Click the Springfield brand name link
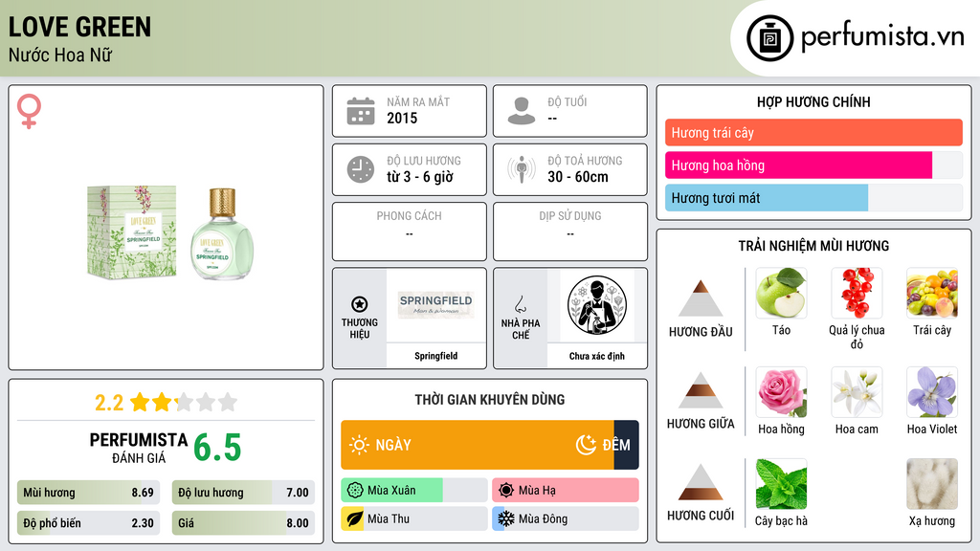Screen dimensions: 980x551 tap(436, 356)
